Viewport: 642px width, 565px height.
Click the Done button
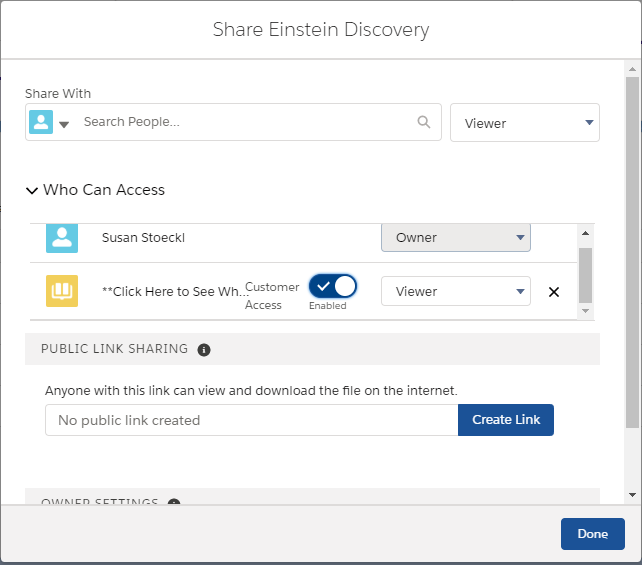(x=592, y=534)
